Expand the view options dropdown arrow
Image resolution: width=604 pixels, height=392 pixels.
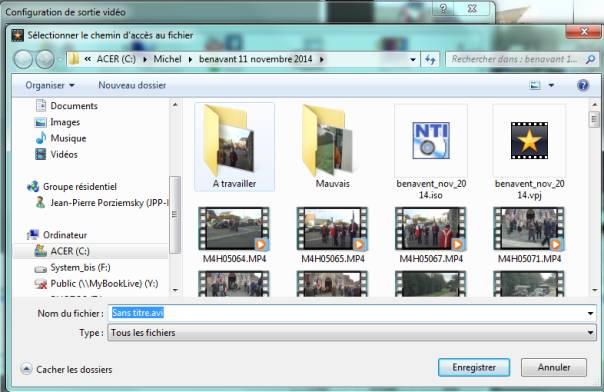(x=551, y=85)
